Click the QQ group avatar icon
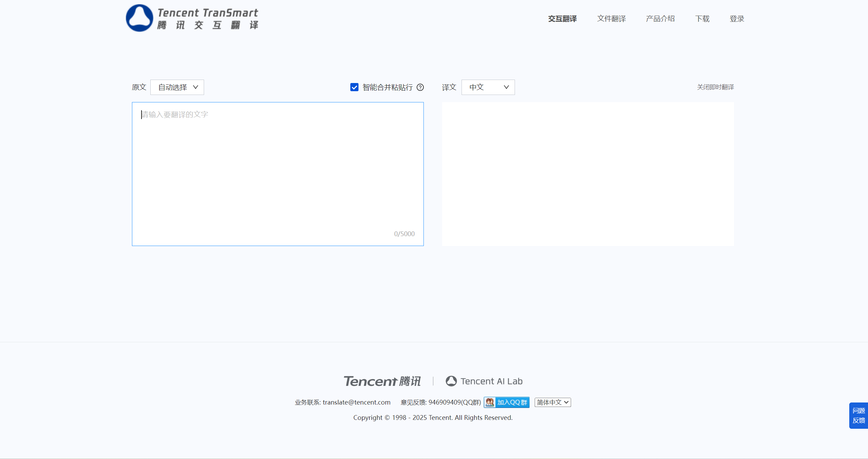This screenshot has width=868, height=459. click(490, 402)
